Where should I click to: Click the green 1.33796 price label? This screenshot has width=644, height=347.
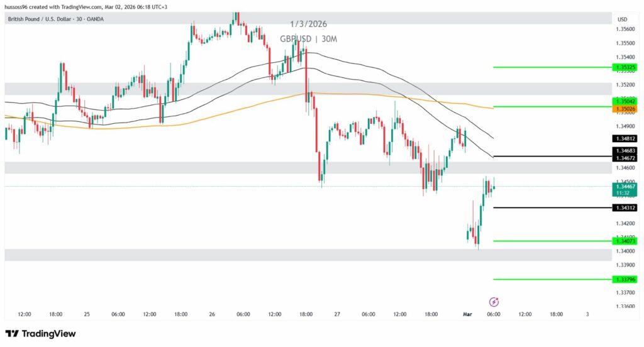tap(624, 279)
